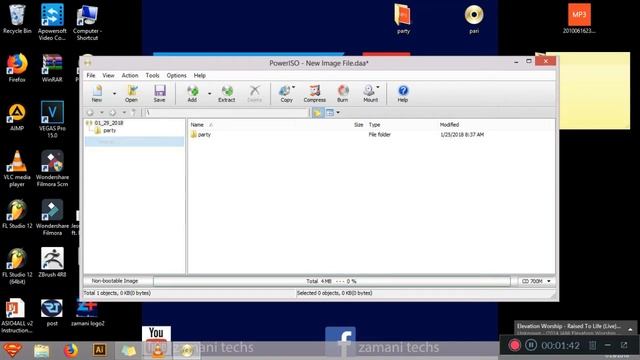The image size is (640, 360).
Task: Open the MP3 file desktop icon
Action: (x=579, y=19)
